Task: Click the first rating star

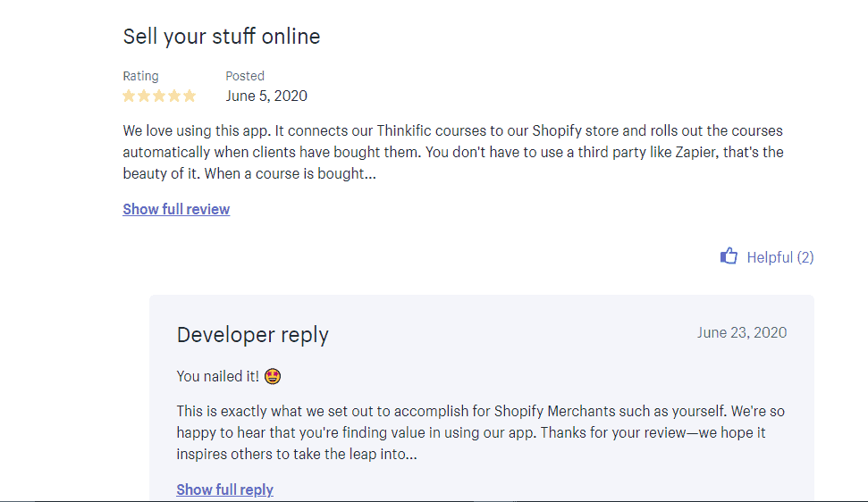Action: 129,96
